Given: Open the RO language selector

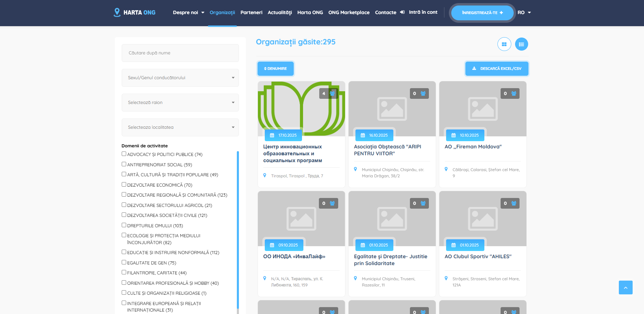Looking at the screenshot, I should coord(524,12).
